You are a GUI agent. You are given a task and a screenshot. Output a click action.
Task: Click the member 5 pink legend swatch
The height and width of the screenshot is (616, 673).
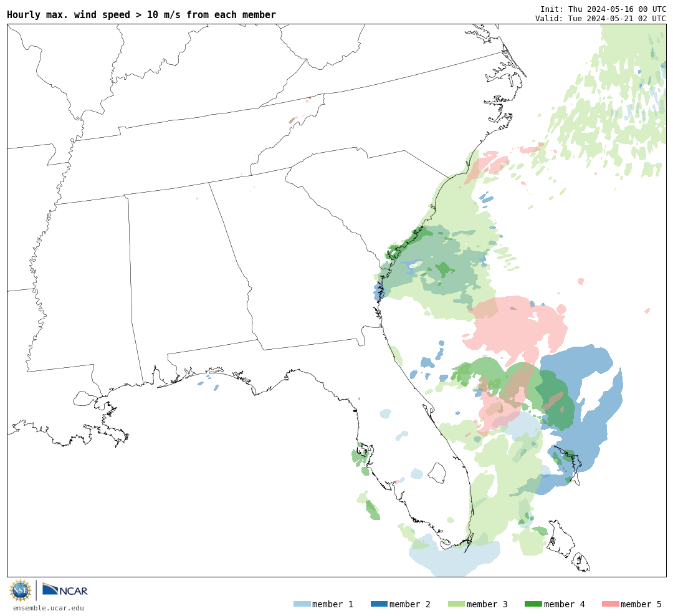[x=610, y=604]
